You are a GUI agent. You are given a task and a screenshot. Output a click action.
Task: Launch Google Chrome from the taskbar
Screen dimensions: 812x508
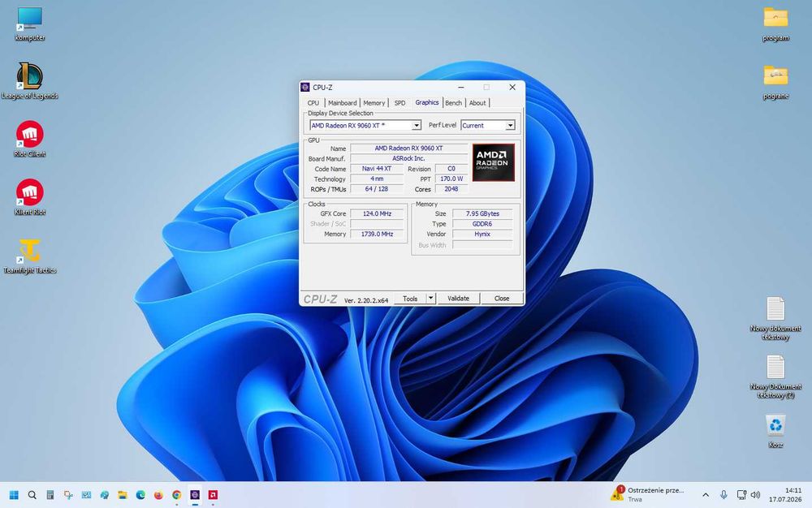[x=176, y=495]
